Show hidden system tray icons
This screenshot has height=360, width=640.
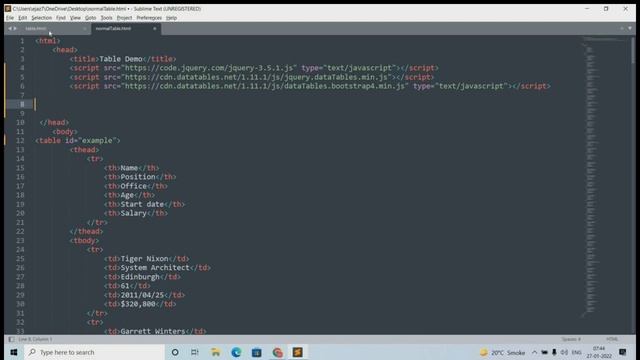[x=534, y=352]
